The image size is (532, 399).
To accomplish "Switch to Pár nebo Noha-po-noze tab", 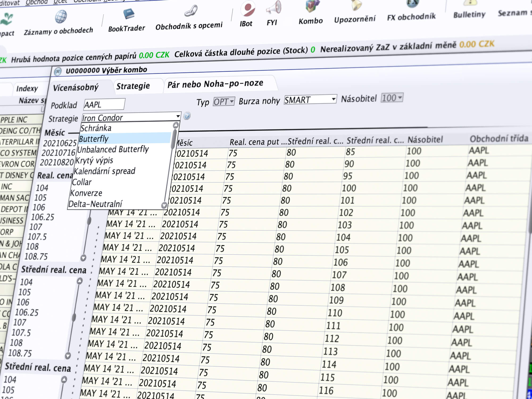I will pyautogui.click(x=215, y=84).
